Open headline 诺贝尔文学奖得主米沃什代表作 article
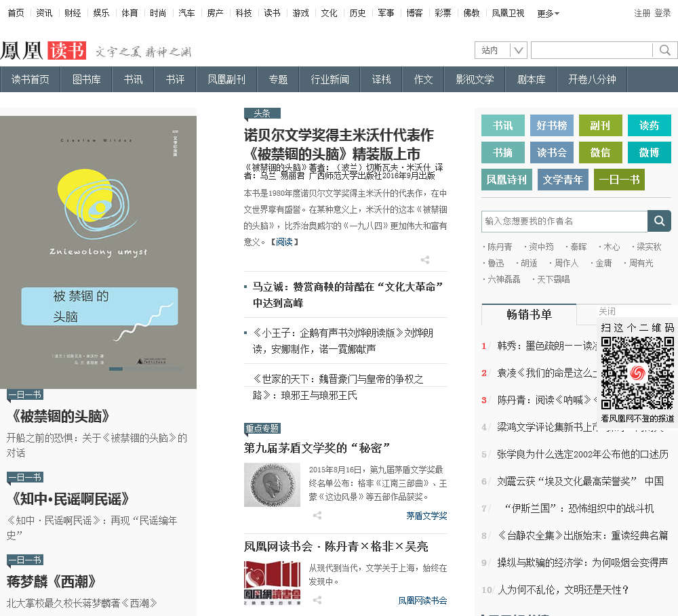The image size is (678, 616). pyautogui.click(x=338, y=144)
